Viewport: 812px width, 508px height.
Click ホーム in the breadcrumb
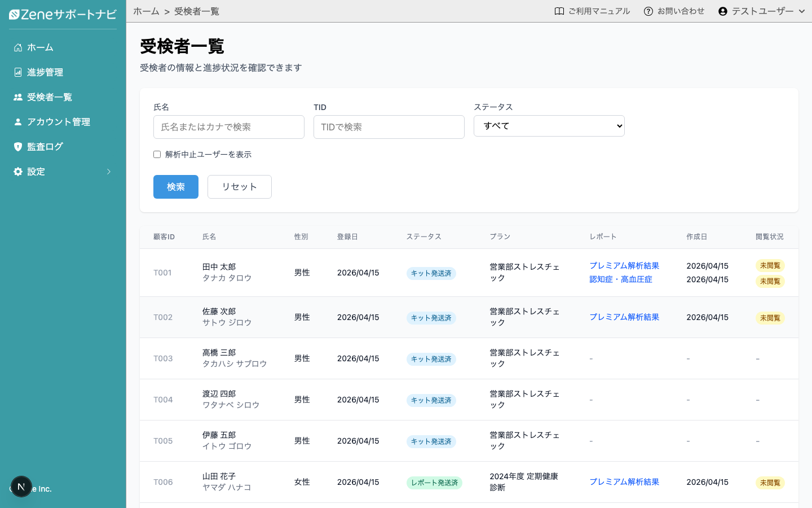click(146, 11)
